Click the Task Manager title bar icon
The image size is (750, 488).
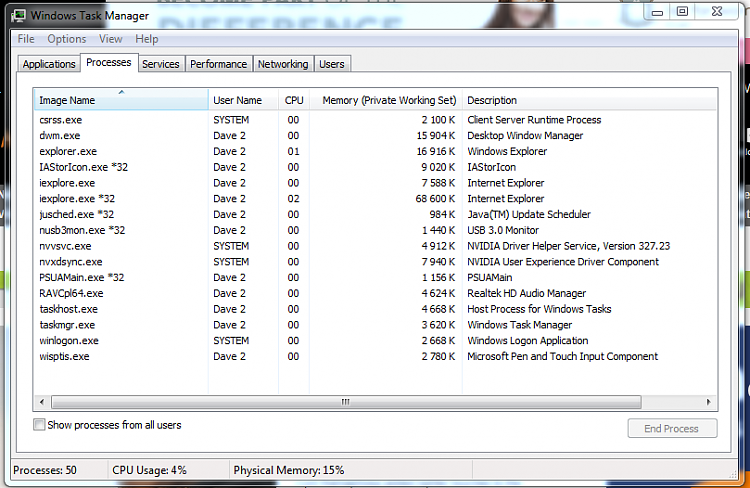19,15
